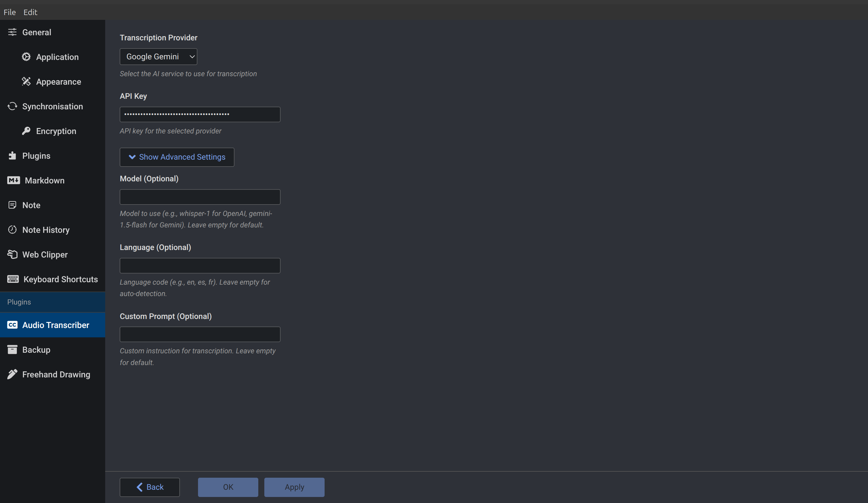The image size is (868, 503).
Task: Click the Backup archive icon
Action: point(12,349)
